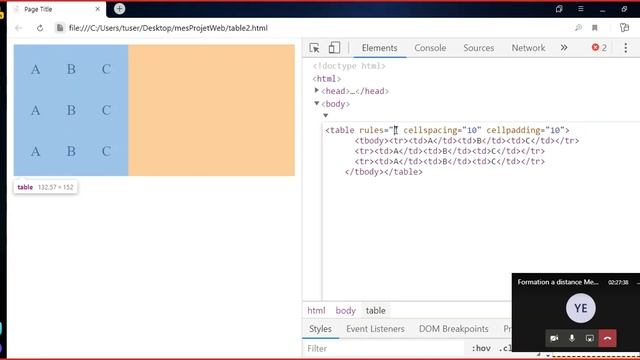Select the Page Title browser tab

[56, 9]
